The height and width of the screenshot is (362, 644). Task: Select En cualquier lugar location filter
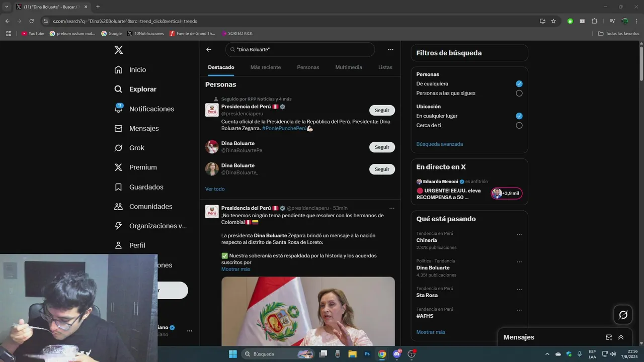tap(519, 116)
